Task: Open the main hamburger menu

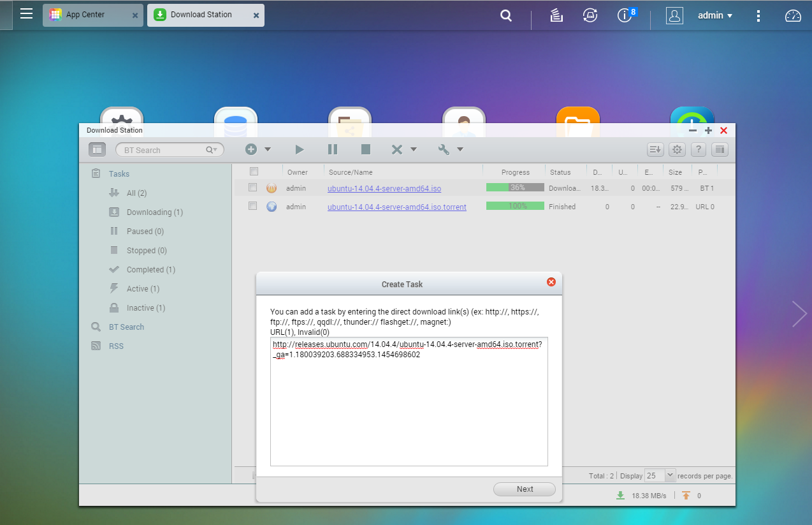Action: pyautogui.click(x=26, y=13)
